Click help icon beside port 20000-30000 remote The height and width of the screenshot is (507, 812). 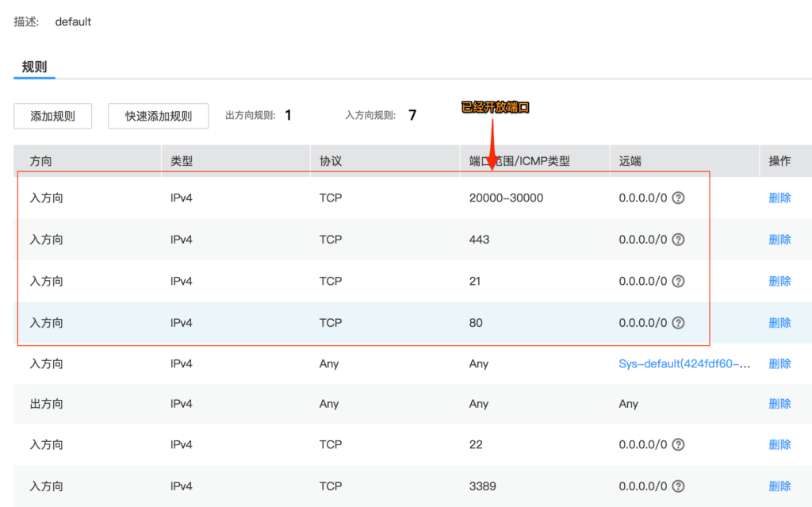[678, 198]
